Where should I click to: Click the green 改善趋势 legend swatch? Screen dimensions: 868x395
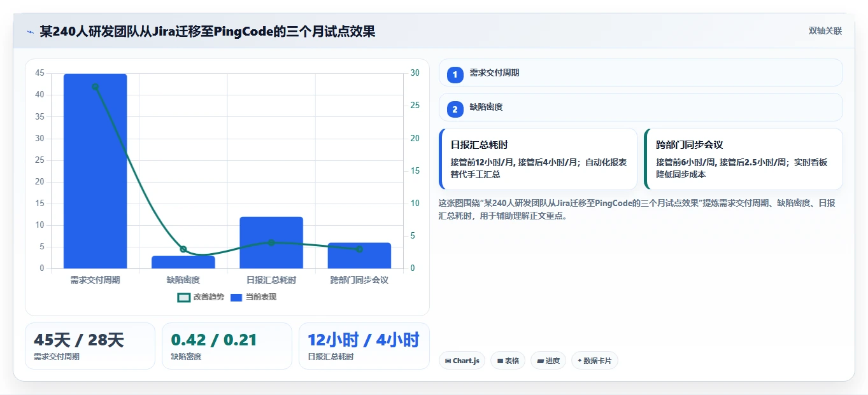[x=183, y=297]
